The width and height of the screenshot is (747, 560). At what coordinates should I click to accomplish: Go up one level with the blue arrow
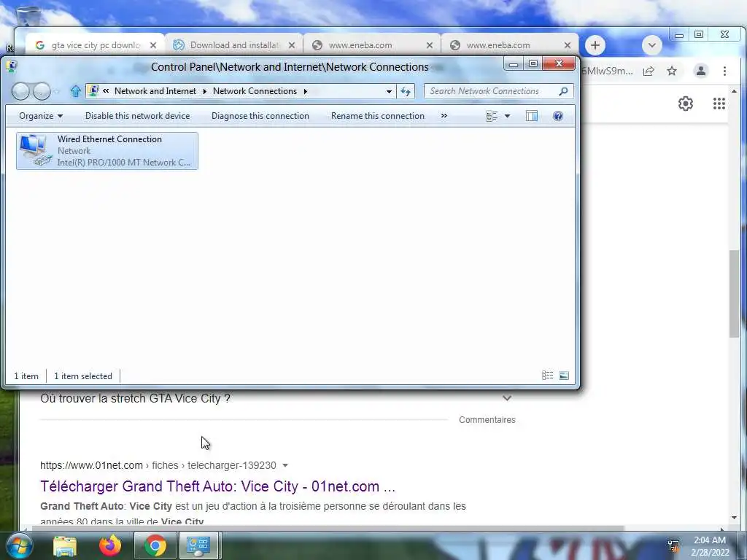pos(75,91)
